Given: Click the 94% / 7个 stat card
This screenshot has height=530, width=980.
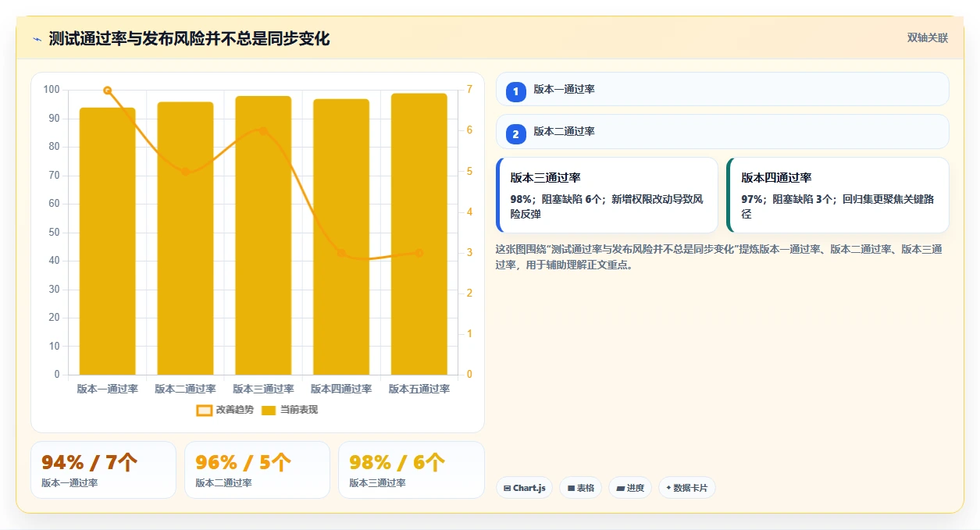Looking at the screenshot, I should tap(103, 470).
